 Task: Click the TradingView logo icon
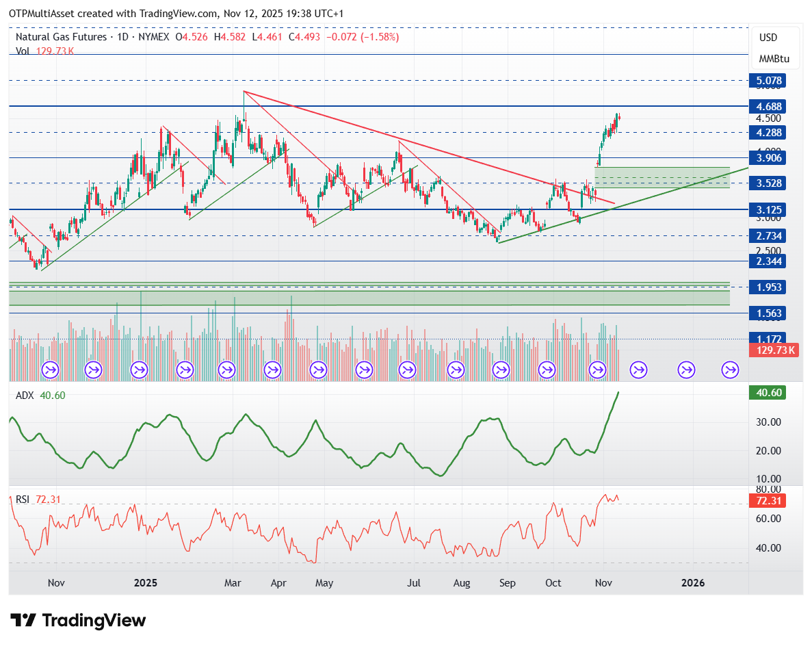pos(24,621)
